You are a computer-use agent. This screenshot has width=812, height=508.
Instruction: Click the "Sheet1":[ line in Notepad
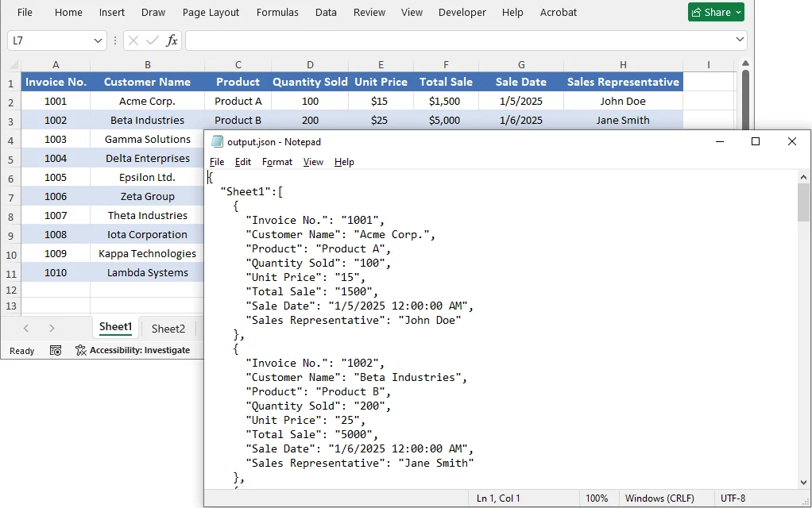pyautogui.click(x=252, y=191)
